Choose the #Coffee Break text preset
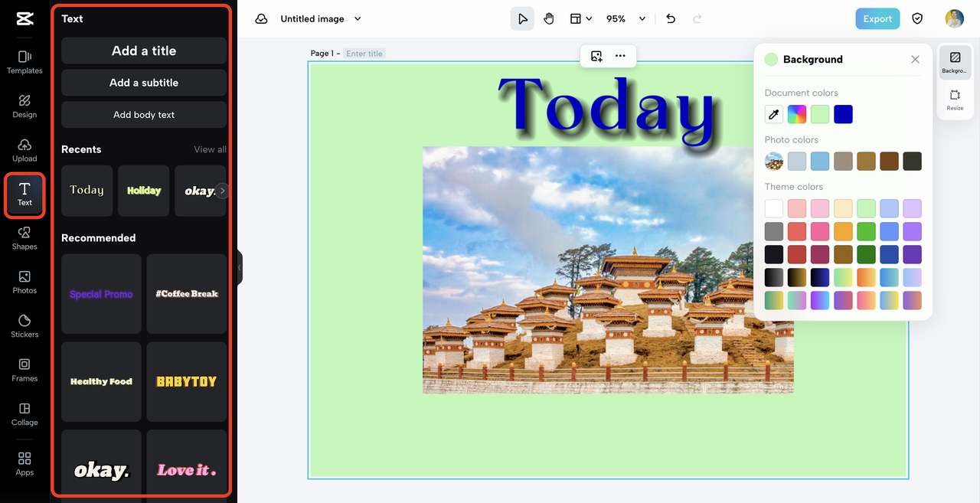The width and height of the screenshot is (980, 503). 187,294
